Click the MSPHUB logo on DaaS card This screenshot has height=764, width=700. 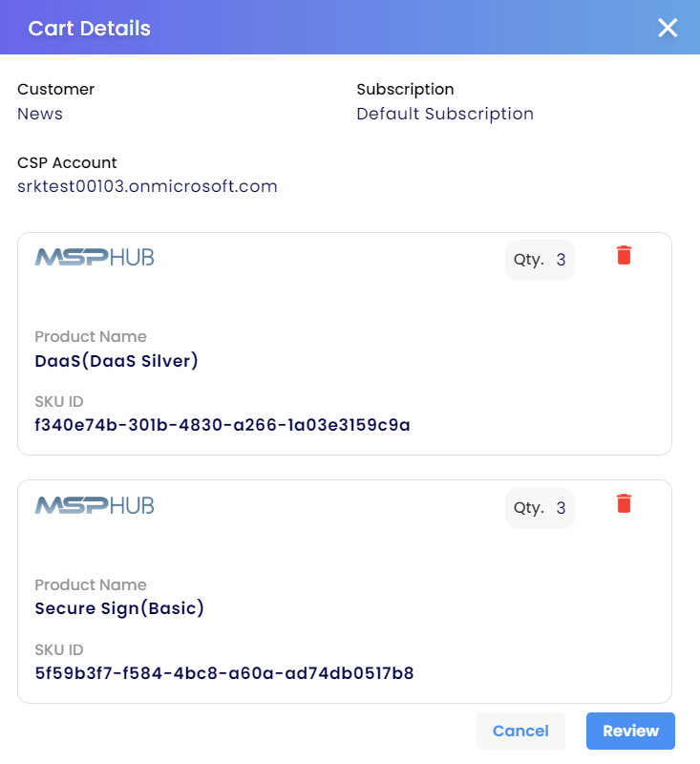pyautogui.click(x=95, y=257)
